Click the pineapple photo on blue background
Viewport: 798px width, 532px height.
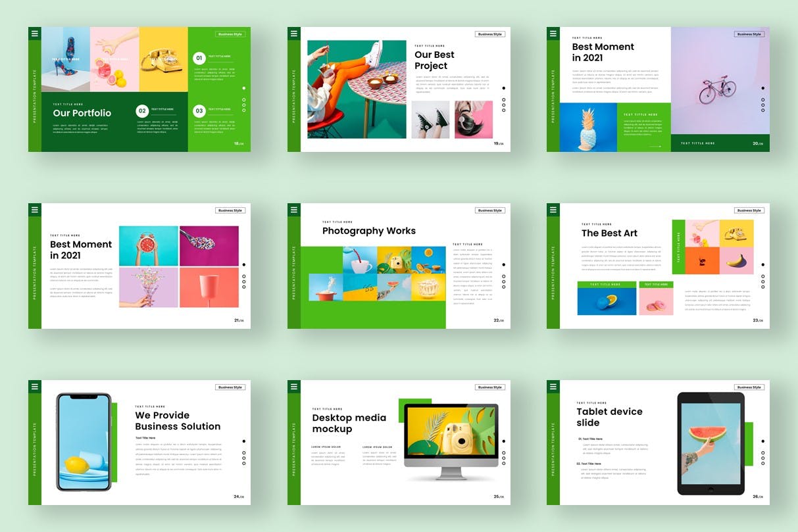coord(587,128)
